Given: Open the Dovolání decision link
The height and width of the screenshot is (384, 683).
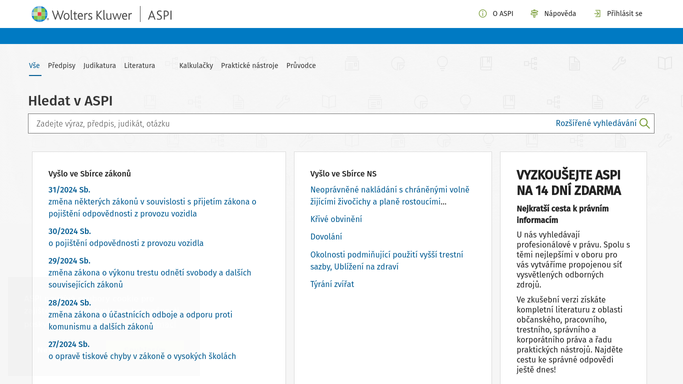Looking at the screenshot, I should [x=326, y=236].
